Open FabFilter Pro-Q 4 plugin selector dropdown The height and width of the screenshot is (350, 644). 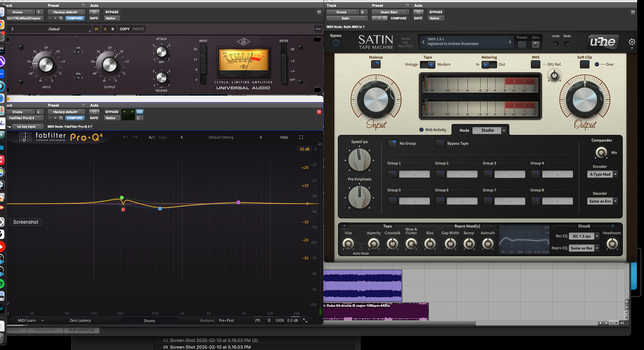coord(25,118)
